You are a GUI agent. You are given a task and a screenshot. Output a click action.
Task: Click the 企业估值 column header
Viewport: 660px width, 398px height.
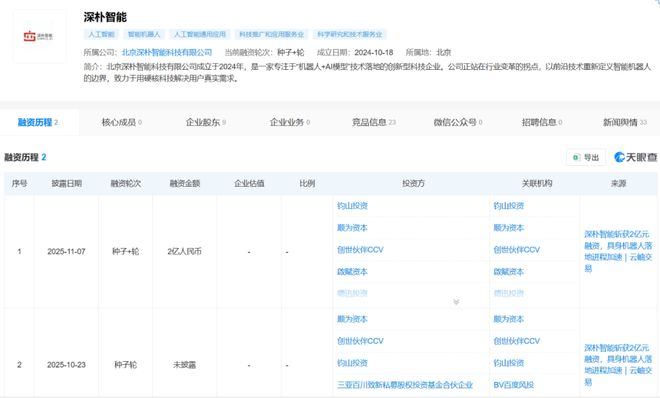point(249,183)
